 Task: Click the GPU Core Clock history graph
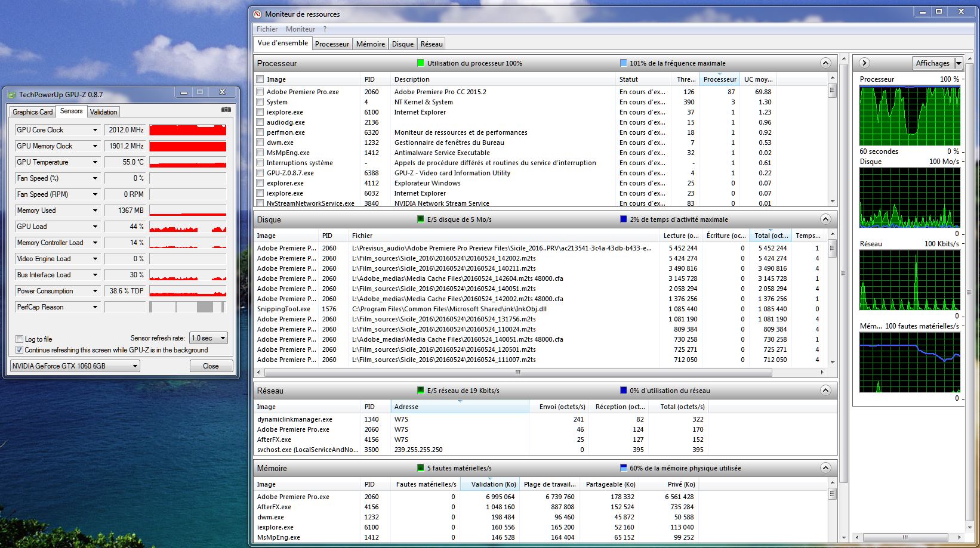point(187,130)
